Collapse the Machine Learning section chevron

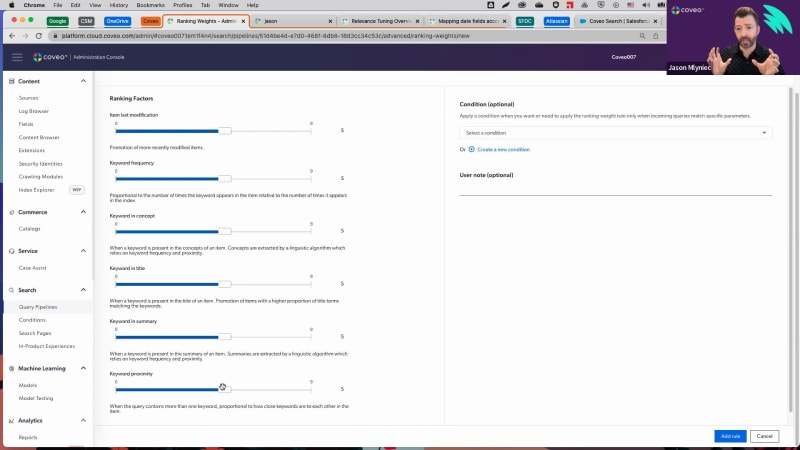(83, 368)
